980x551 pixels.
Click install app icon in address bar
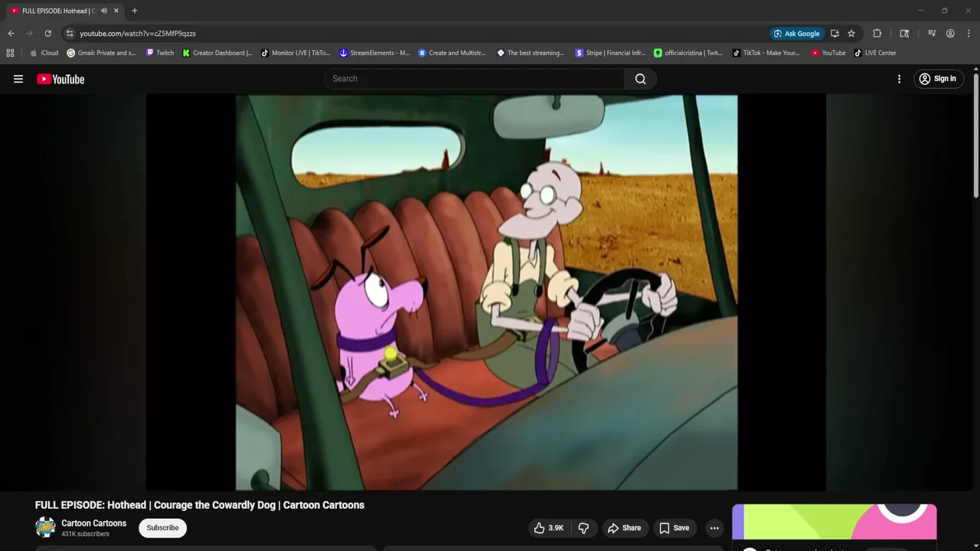tap(835, 34)
